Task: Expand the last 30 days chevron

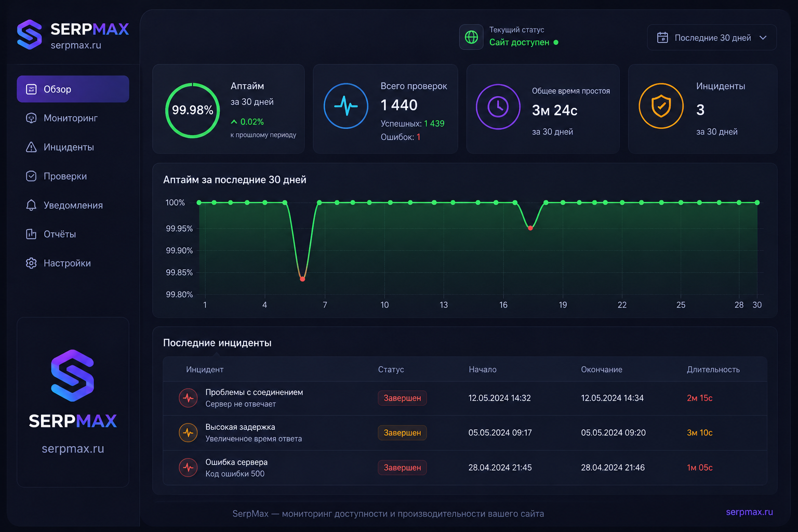Action: 763,37
